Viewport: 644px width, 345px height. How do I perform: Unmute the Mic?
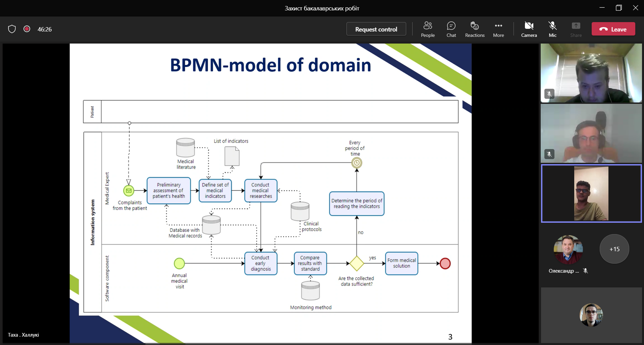(552, 29)
